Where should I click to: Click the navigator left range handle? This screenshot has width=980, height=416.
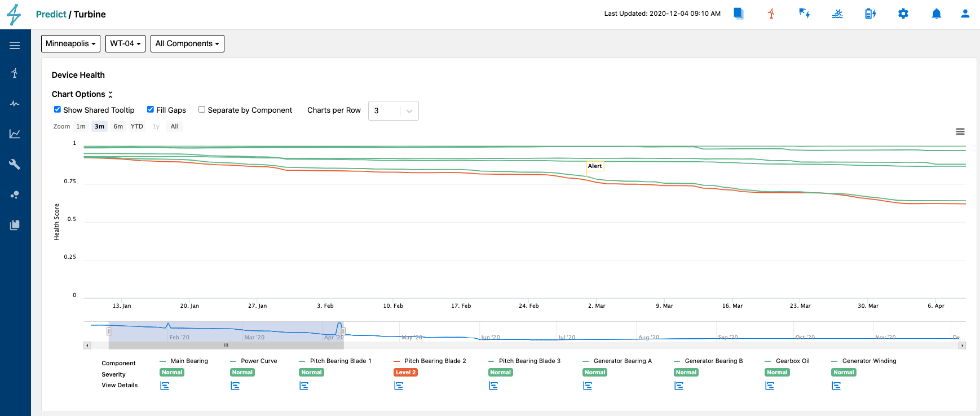(109, 331)
